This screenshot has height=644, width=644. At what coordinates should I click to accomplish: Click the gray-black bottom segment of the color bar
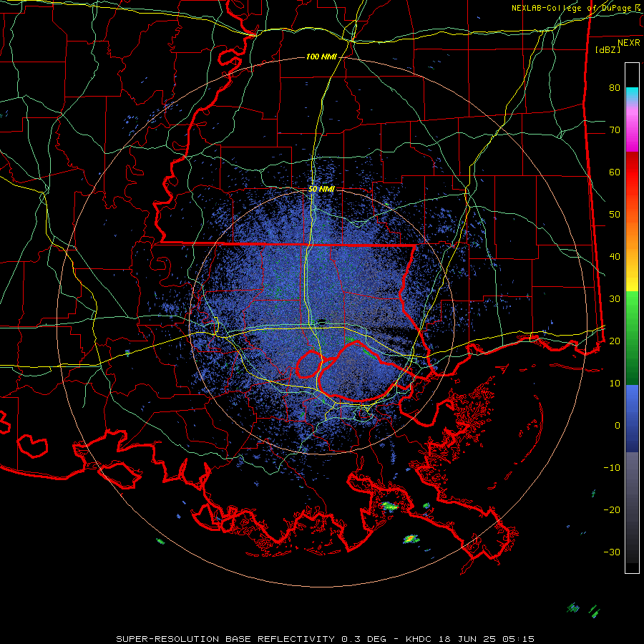(632, 512)
